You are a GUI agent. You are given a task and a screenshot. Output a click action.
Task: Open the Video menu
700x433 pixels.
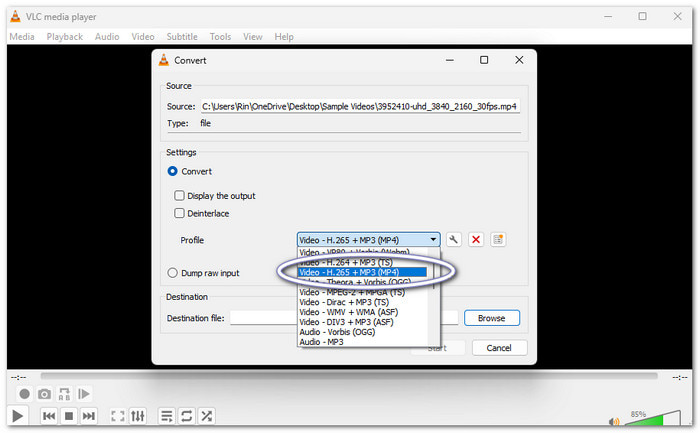pos(143,37)
